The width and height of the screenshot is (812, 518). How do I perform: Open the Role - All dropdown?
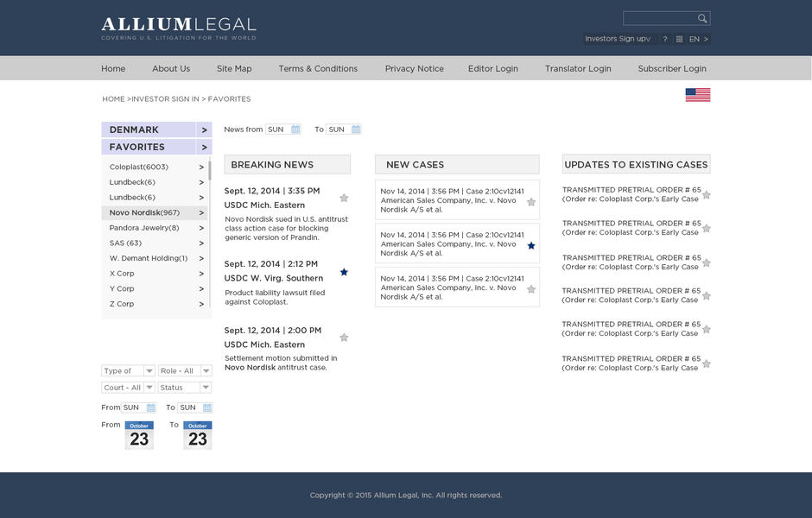185,370
